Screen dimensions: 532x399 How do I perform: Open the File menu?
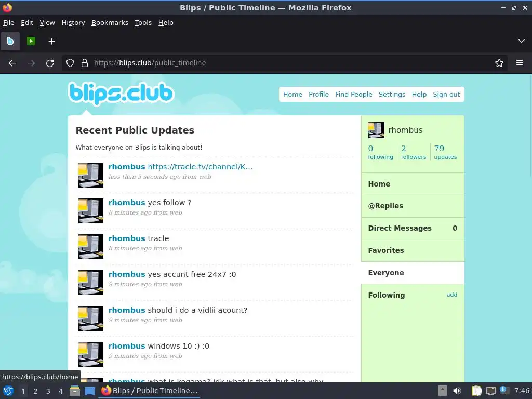[8, 23]
